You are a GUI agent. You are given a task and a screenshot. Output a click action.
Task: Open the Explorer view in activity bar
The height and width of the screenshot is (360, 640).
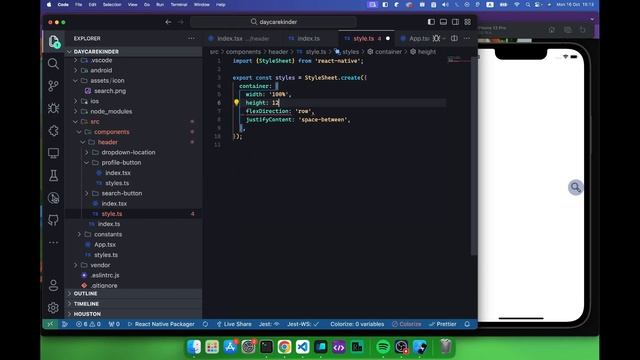pyautogui.click(x=53, y=41)
